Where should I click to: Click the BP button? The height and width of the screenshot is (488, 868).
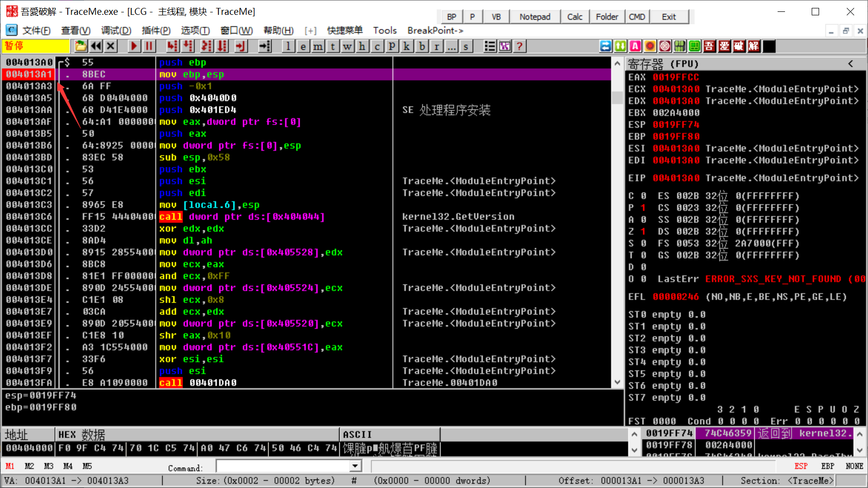pyautogui.click(x=452, y=17)
